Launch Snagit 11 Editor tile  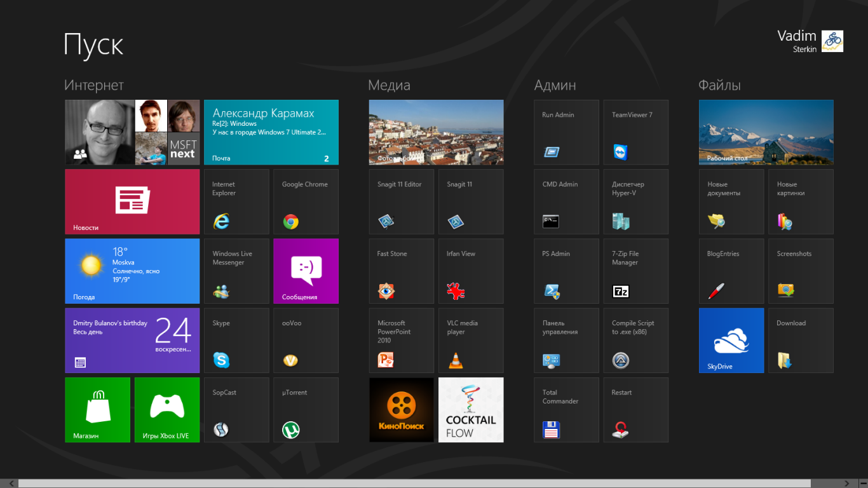(x=401, y=201)
